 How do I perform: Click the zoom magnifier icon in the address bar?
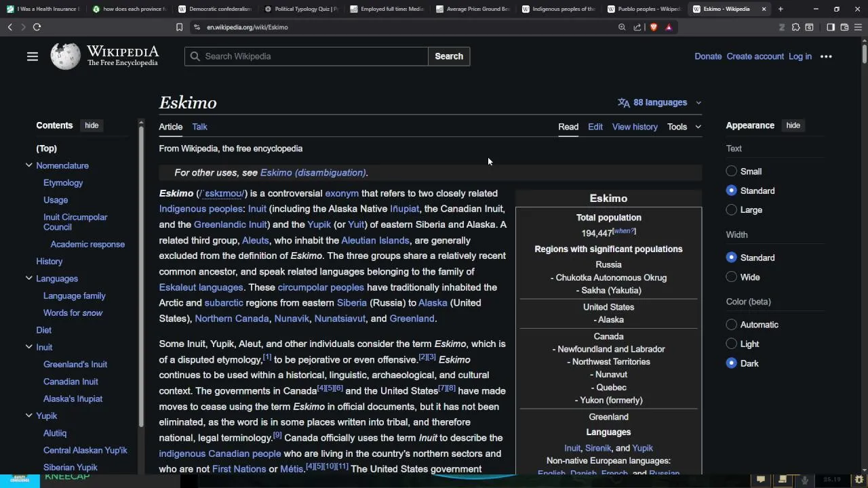[622, 27]
